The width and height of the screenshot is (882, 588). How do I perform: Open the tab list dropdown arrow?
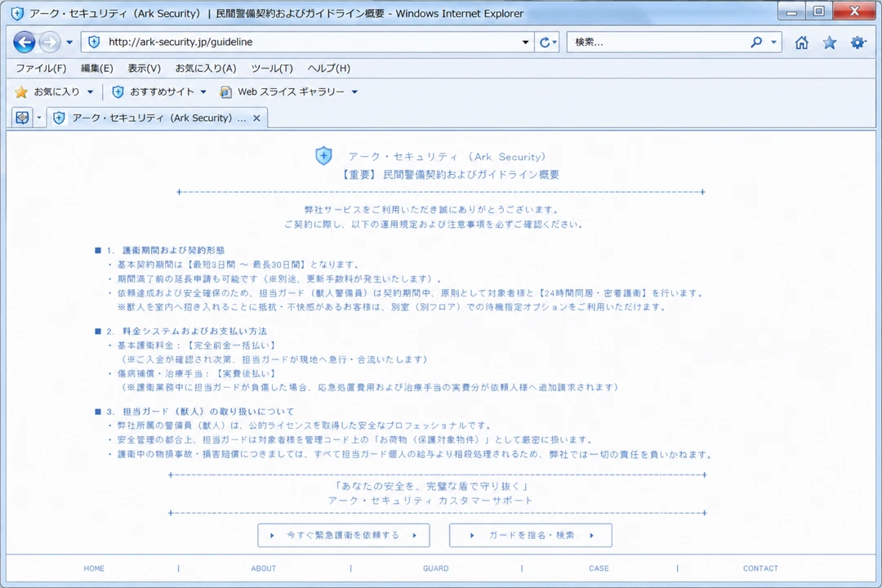tap(39, 118)
